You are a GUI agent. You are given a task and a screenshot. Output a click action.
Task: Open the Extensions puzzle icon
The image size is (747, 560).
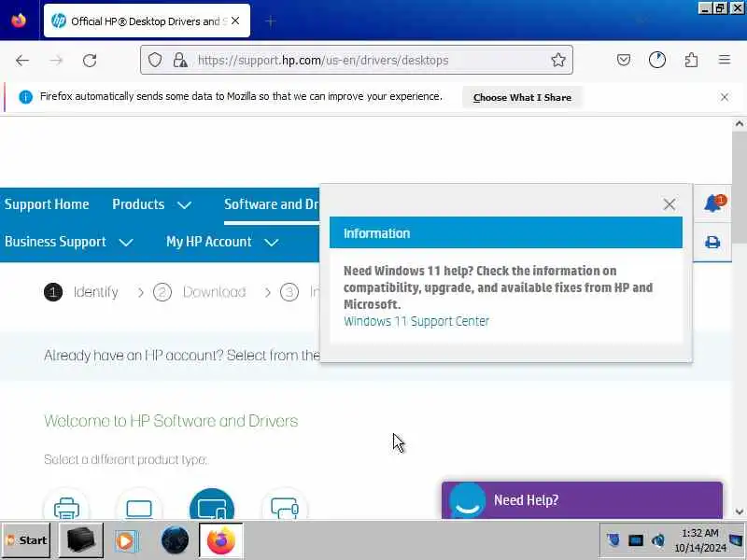click(691, 60)
